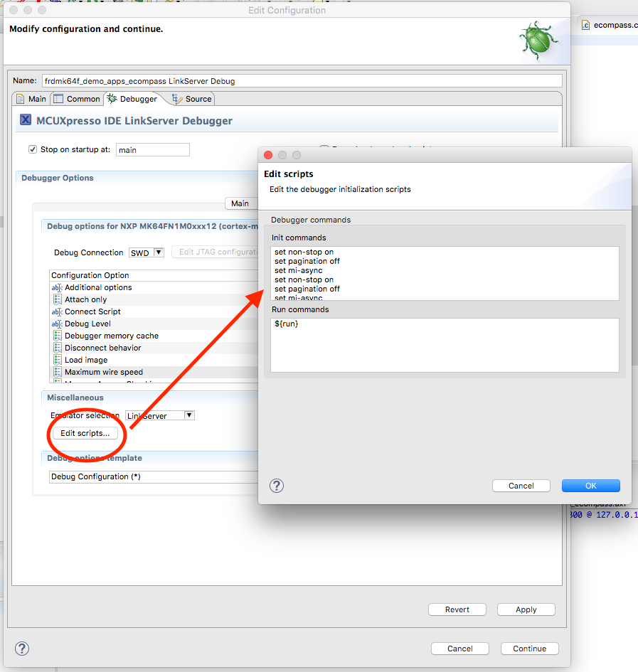Viewport: 638px width, 672px height.
Task: Switch to the Source tab
Action: pyautogui.click(x=192, y=99)
